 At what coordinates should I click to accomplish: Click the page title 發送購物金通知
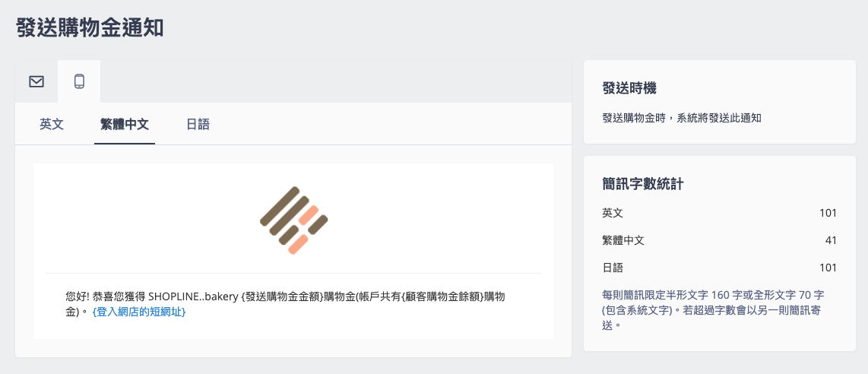click(x=90, y=27)
